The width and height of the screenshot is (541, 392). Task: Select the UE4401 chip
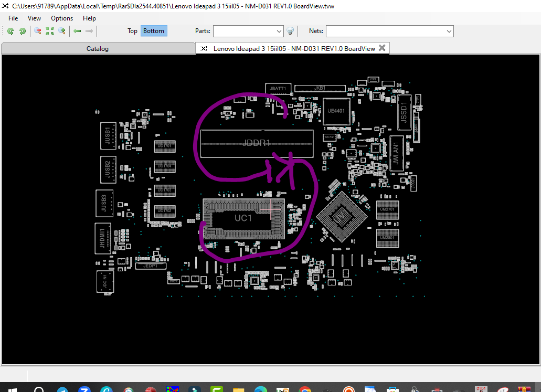pyautogui.click(x=336, y=111)
